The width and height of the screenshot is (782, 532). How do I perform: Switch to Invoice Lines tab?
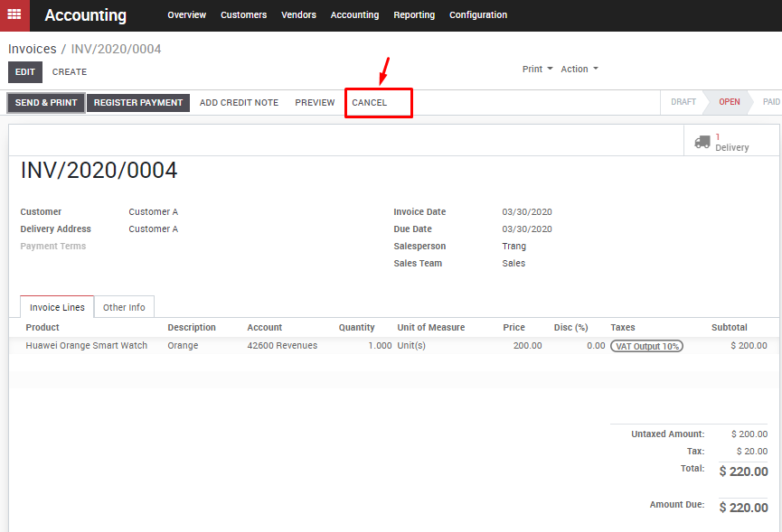tap(57, 307)
